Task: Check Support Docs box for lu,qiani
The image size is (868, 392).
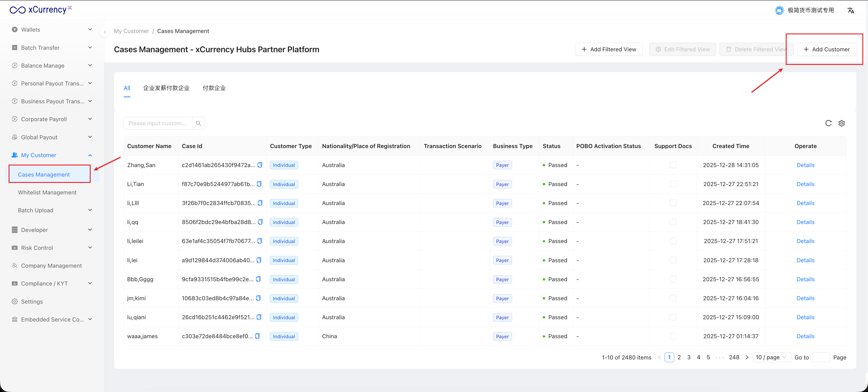Action: (x=673, y=317)
